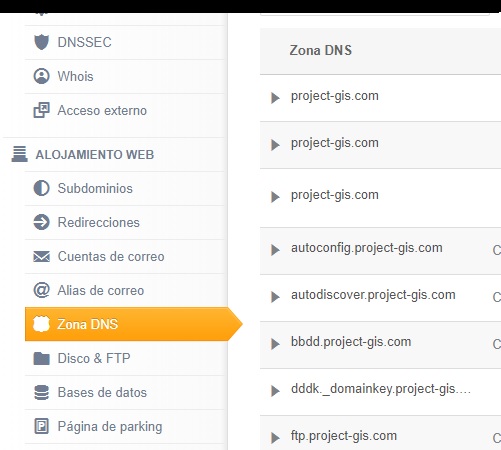This screenshot has height=450, width=501.
Task: Click the Página de parking icon
Action: (x=41, y=426)
